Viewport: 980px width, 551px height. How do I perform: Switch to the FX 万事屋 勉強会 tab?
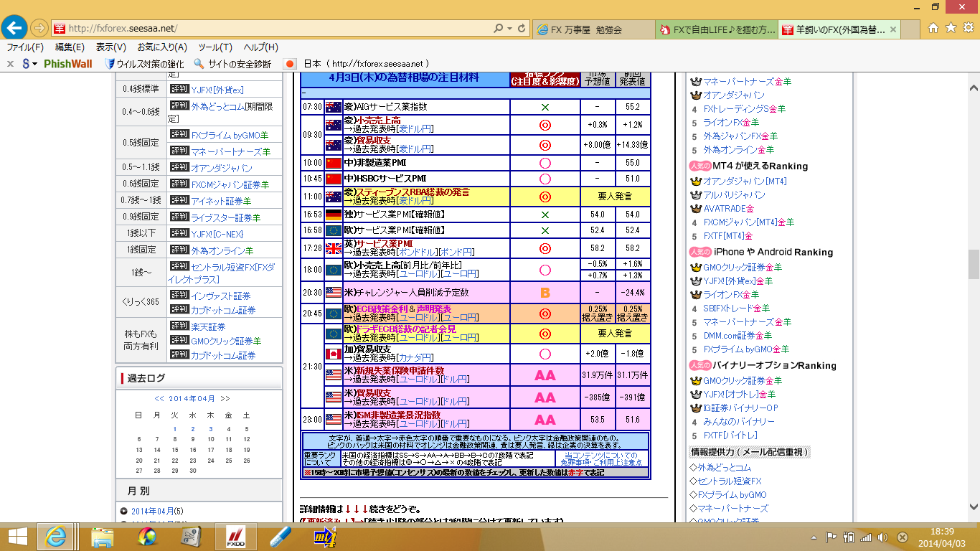pos(594,29)
